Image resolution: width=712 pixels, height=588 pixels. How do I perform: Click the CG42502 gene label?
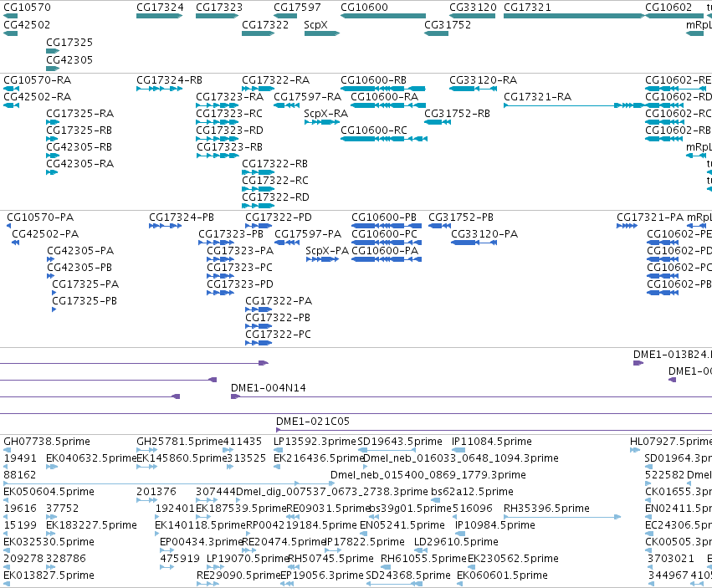click(27, 24)
